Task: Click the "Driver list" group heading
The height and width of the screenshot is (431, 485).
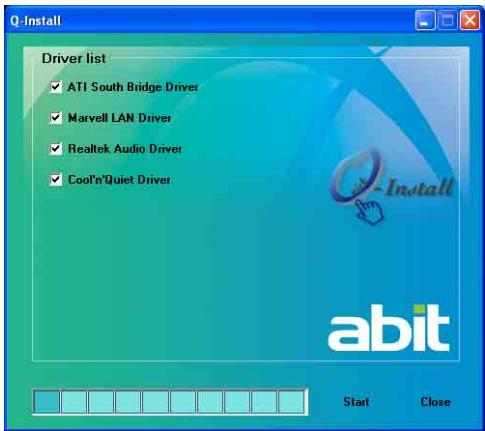Action: 74,59
